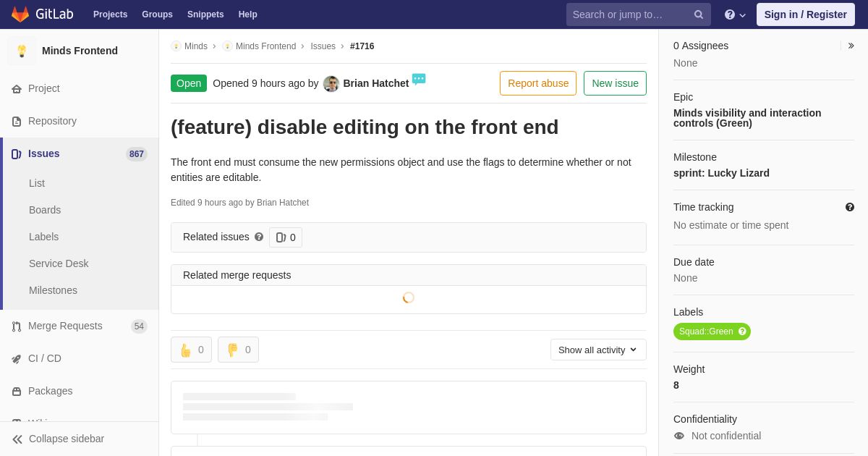Open the Minds visibility epic link
The image size is (868, 456).
coord(747,118)
